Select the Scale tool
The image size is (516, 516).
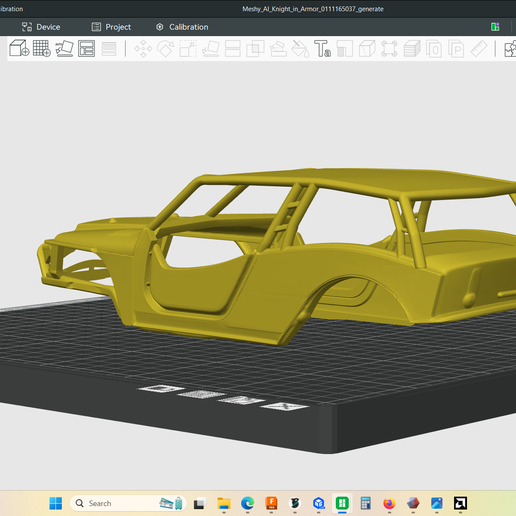click(x=188, y=49)
